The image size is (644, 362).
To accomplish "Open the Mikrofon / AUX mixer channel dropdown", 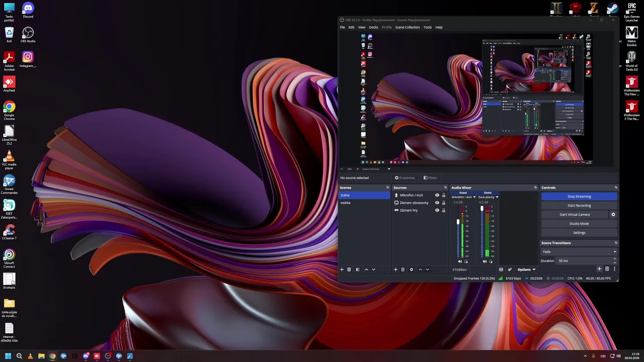I will pyautogui.click(x=474, y=197).
